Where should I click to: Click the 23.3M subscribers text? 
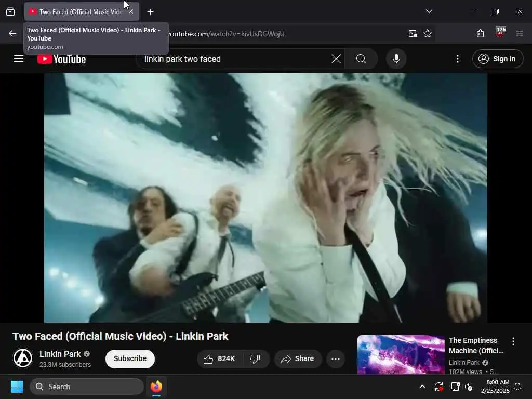(65, 364)
